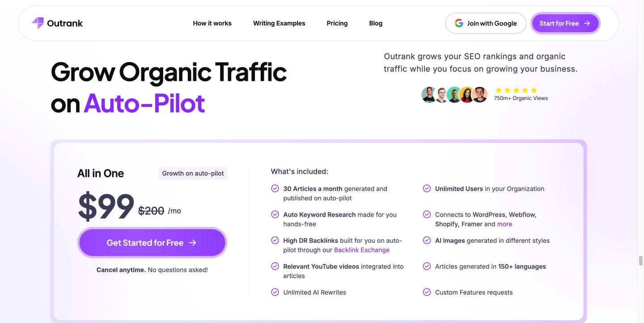Click the Google G icon
Viewport: 644px width, 323px height.
[459, 23]
